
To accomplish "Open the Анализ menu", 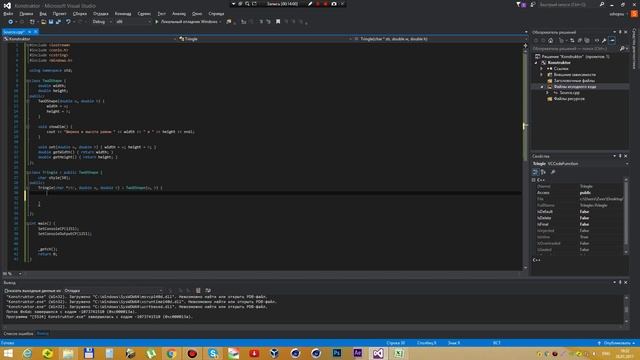I will 179,13.
